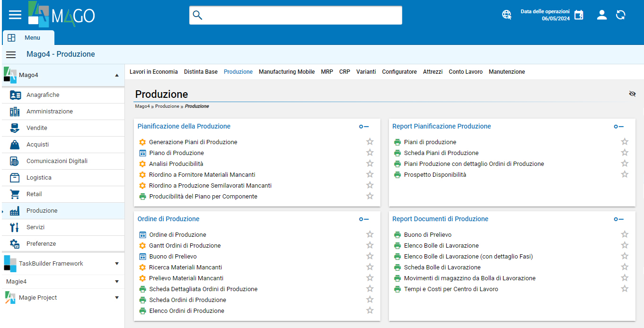Viewport: 644px width, 328px height.
Task: Open the MRP tab
Action: (327, 72)
